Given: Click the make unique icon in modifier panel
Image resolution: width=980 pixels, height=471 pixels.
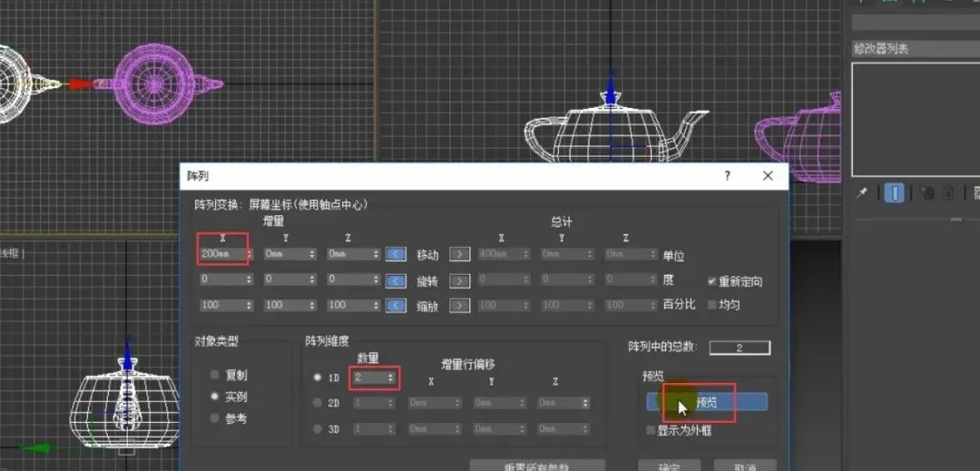Looking at the screenshot, I should tap(926, 193).
